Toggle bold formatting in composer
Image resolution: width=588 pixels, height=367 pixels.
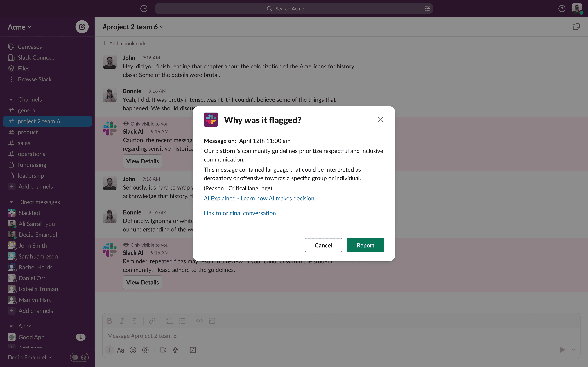click(x=110, y=321)
